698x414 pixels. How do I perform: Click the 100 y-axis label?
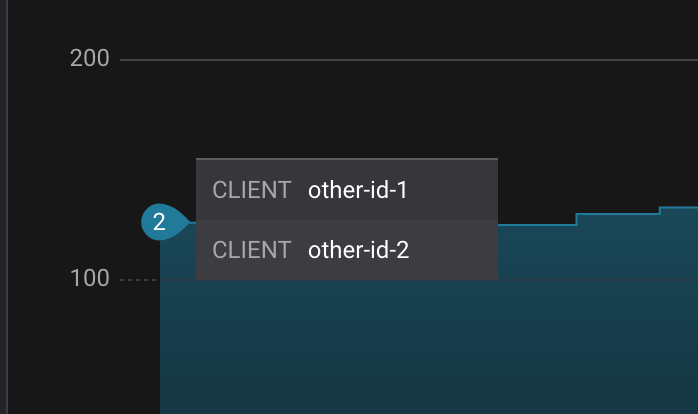pos(90,279)
